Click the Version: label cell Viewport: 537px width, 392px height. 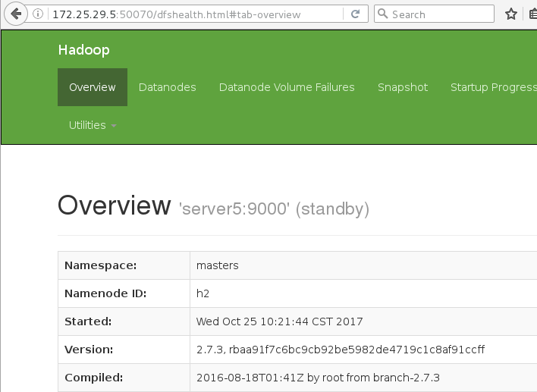124,350
